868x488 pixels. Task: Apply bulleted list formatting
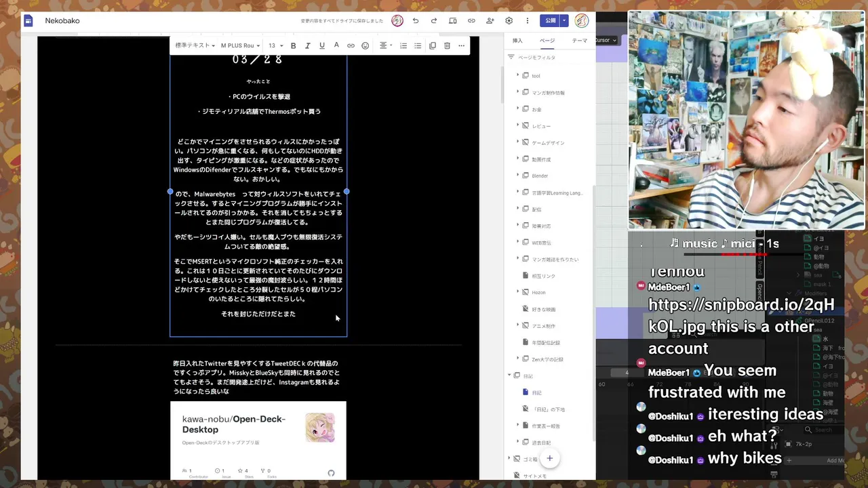(x=418, y=45)
